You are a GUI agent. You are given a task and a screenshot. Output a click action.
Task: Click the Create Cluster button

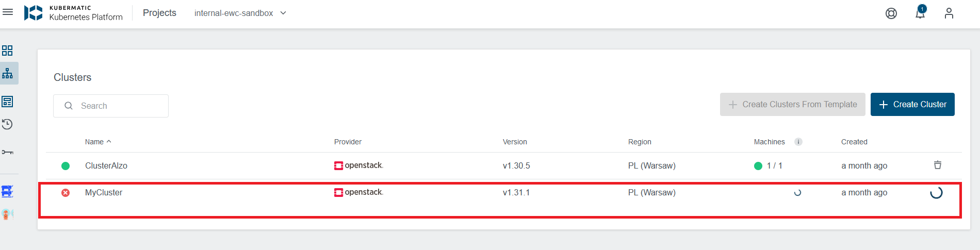point(912,104)
